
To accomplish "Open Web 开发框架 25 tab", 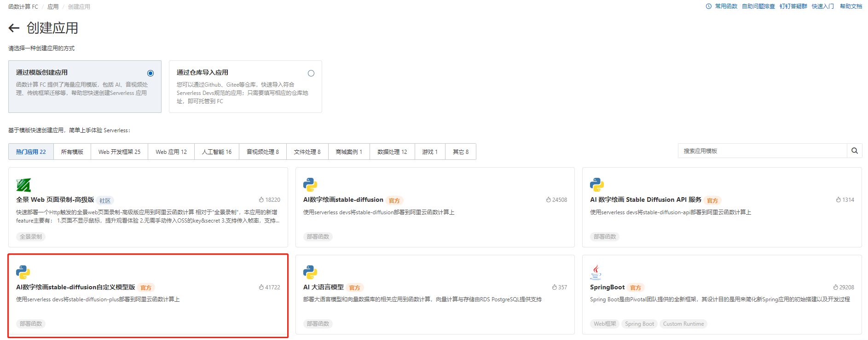I will pos(119,152).
